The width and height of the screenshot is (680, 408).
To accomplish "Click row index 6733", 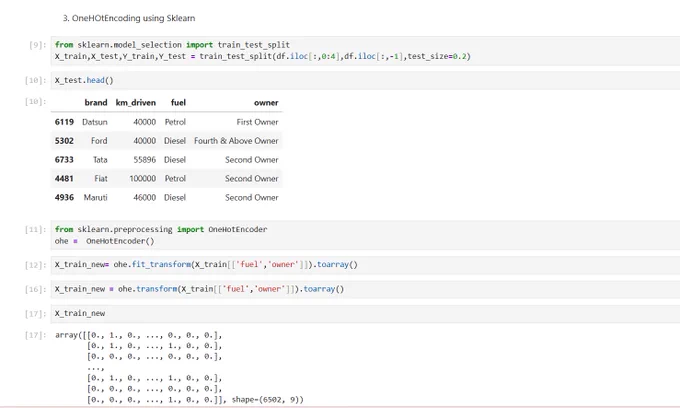I will pos(64,160).
